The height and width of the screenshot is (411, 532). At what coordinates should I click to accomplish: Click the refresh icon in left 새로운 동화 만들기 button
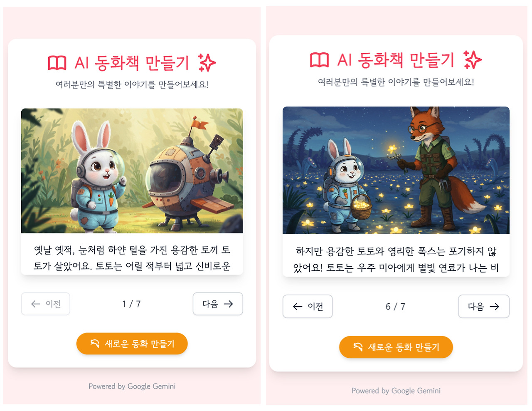pyautogui.click(x=95, y=344)
